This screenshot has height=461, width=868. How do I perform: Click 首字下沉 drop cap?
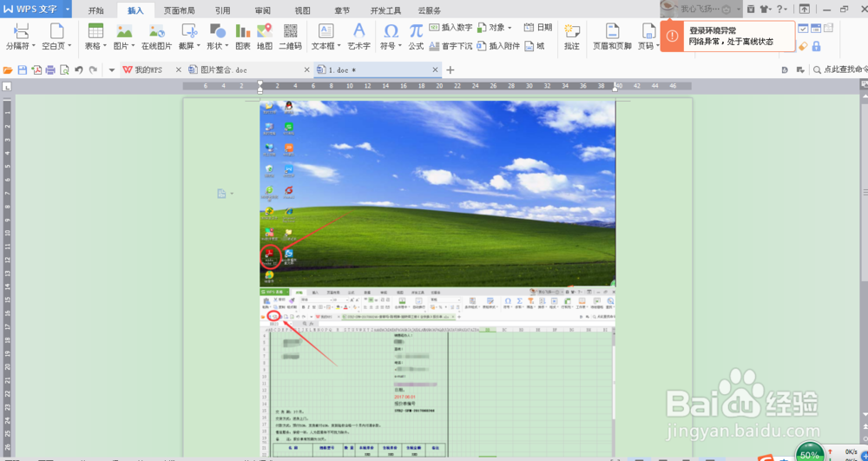[451, 46]
